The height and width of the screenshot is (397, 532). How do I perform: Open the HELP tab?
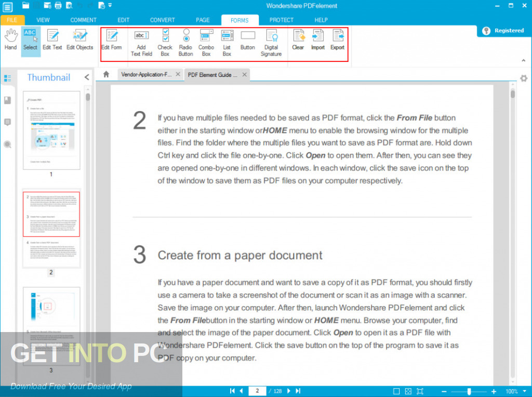[x=321, y=20]
